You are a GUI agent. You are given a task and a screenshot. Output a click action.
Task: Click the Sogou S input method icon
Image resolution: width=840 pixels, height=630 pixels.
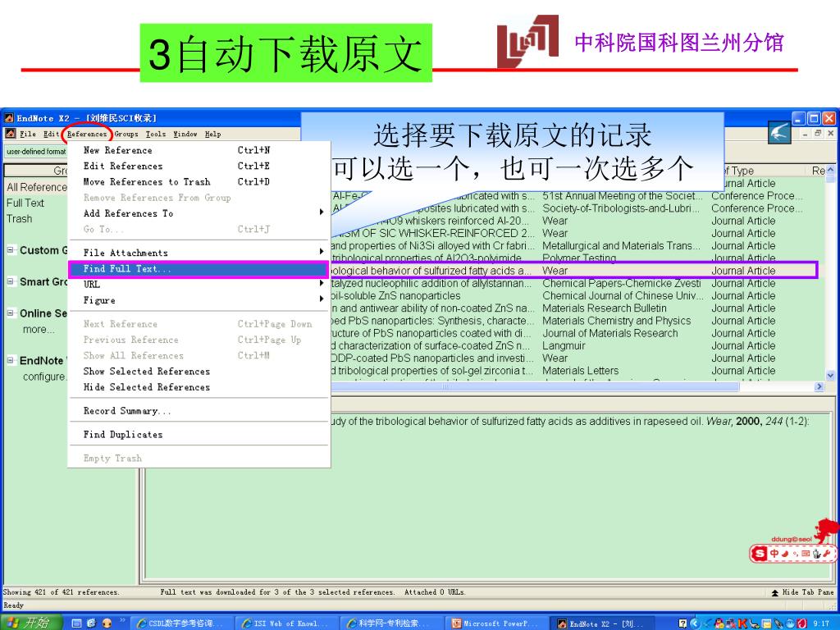759,554
